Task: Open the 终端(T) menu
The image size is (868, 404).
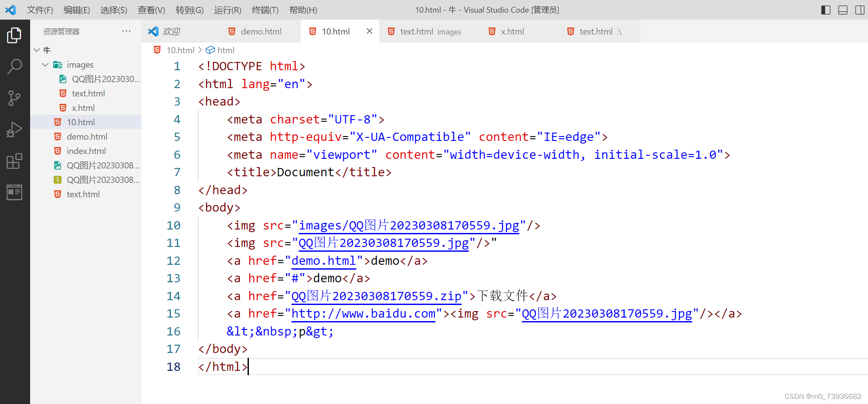Action: [x=265, y=10]
